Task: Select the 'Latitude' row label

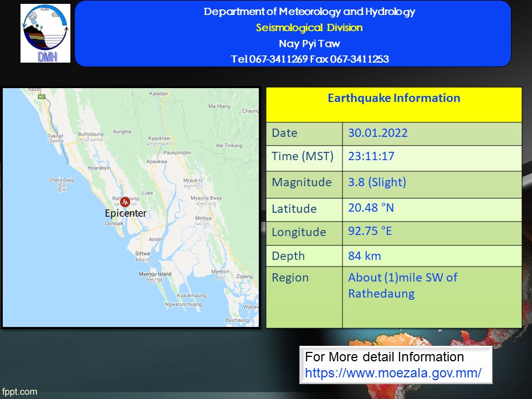Action: point(294,209)
